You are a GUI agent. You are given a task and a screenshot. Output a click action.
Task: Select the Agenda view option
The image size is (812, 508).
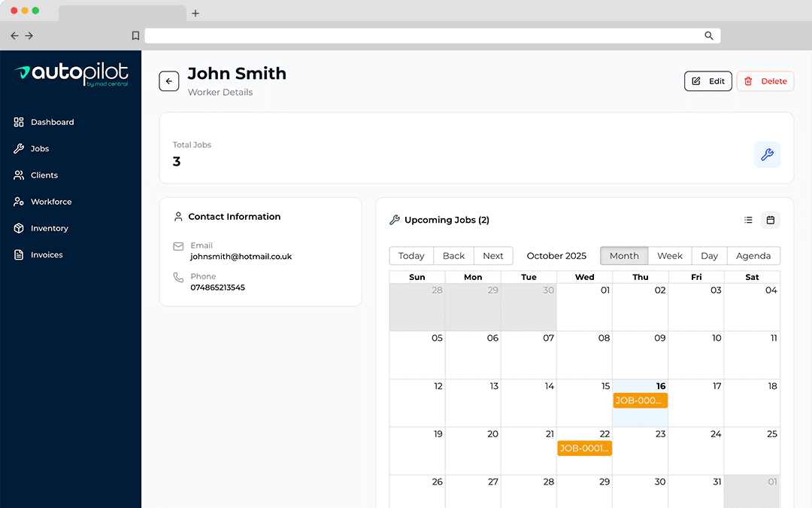753,256
